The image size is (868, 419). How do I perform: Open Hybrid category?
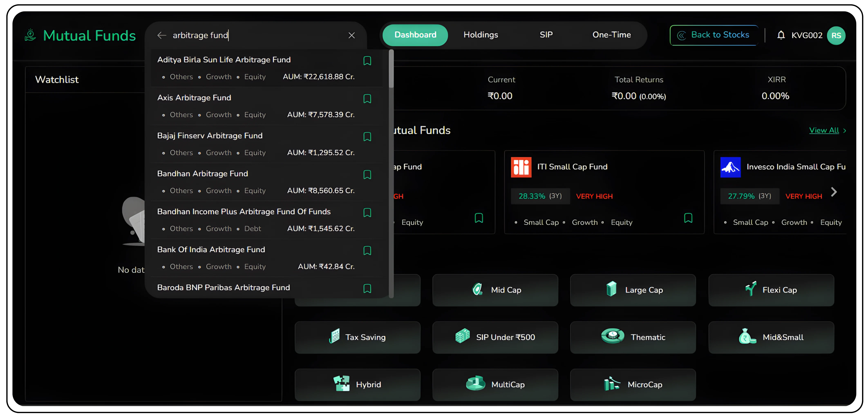click(x=358, y=385)
